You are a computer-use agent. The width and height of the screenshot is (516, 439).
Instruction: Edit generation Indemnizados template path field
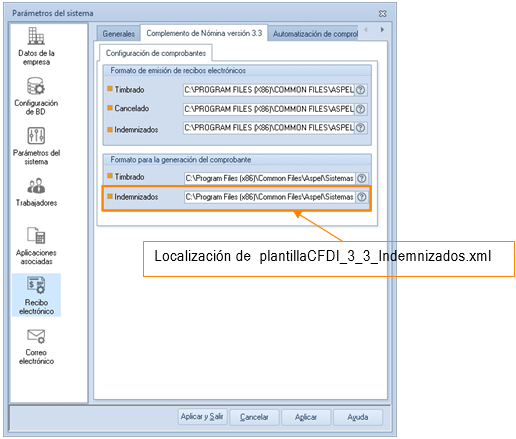point(269,197)
